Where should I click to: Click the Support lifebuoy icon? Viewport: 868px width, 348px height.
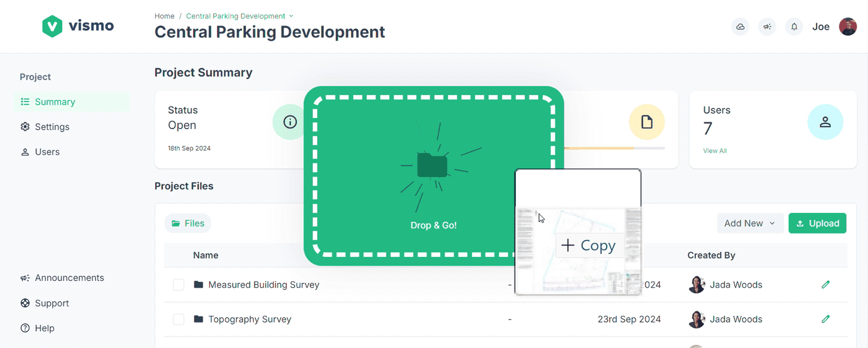(25, 303)
